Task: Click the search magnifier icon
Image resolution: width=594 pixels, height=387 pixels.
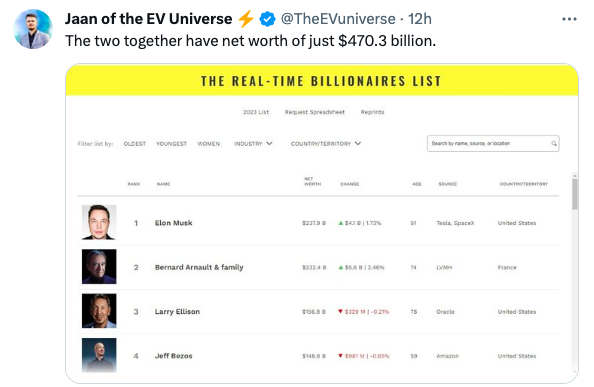Action: click(x=554, y=144)
